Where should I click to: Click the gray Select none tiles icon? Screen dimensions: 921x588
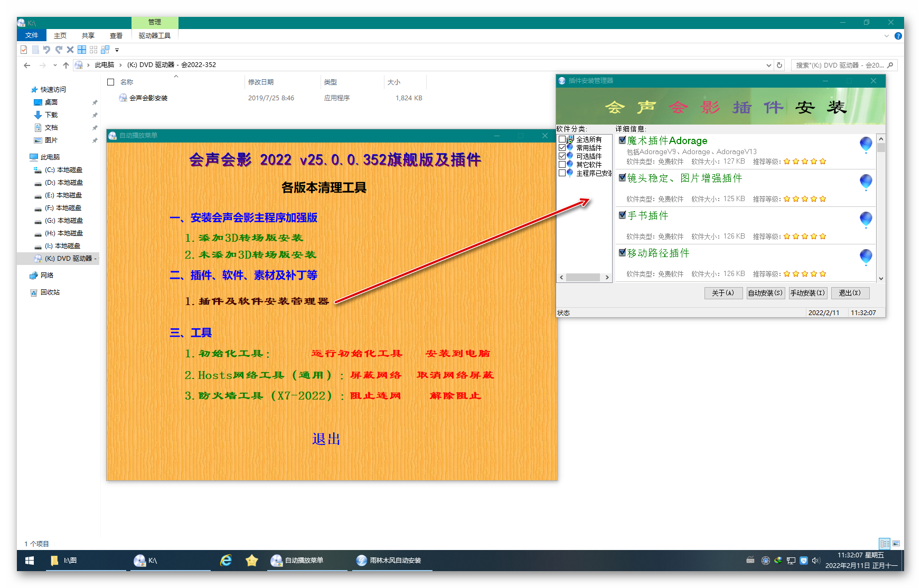[x=93, y=50]
